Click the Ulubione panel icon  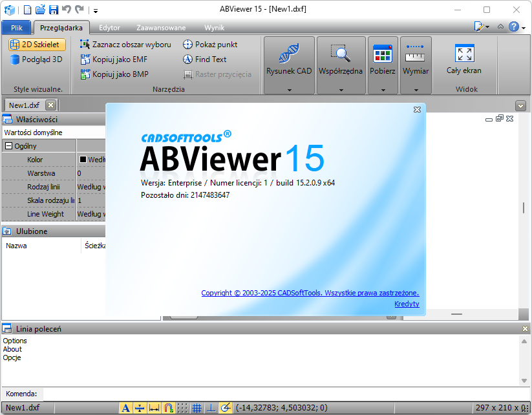[x=7, y=231]
